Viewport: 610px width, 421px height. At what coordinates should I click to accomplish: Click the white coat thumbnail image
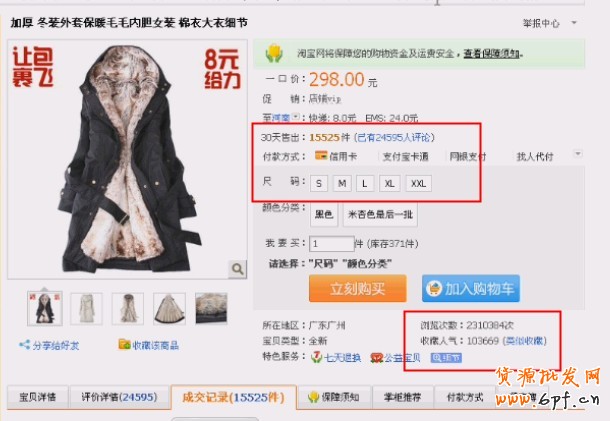coord(86,309)
